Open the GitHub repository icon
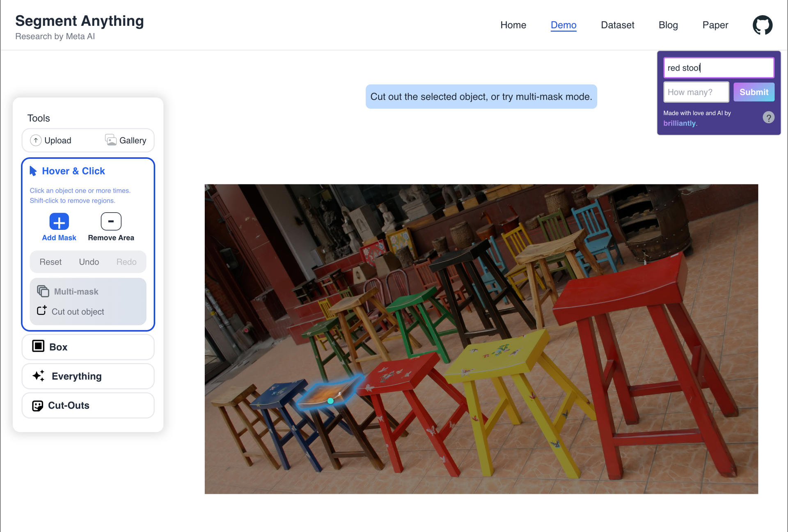This screenshot has height=532, width=788. 762,25
